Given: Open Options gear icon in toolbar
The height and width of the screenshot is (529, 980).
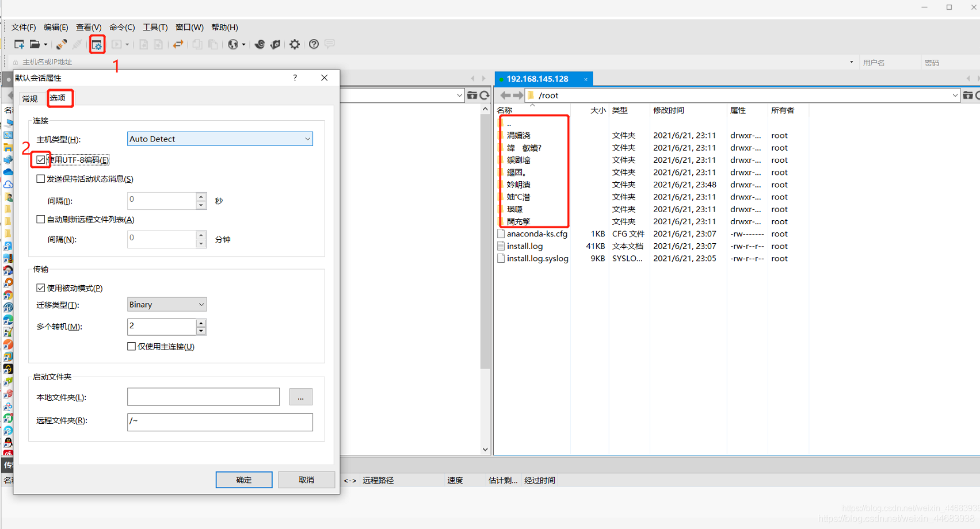Looking at the screenshot, I should point(295,44).
